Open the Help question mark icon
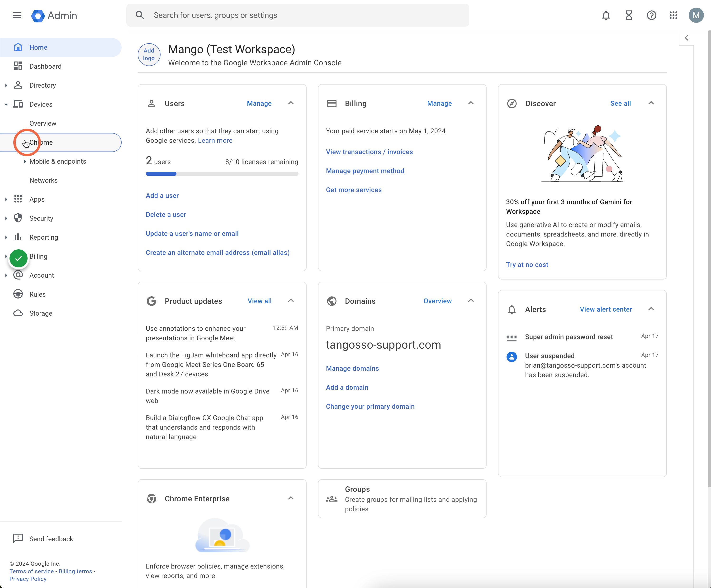The height and width of the screenshot is (588, 711). click(x=651, y=15)
